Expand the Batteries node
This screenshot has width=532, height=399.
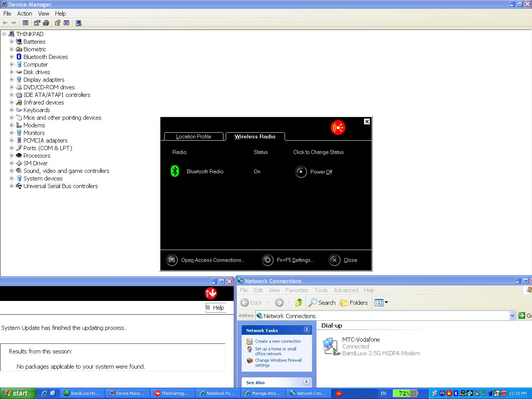click(x=11, y=42)
